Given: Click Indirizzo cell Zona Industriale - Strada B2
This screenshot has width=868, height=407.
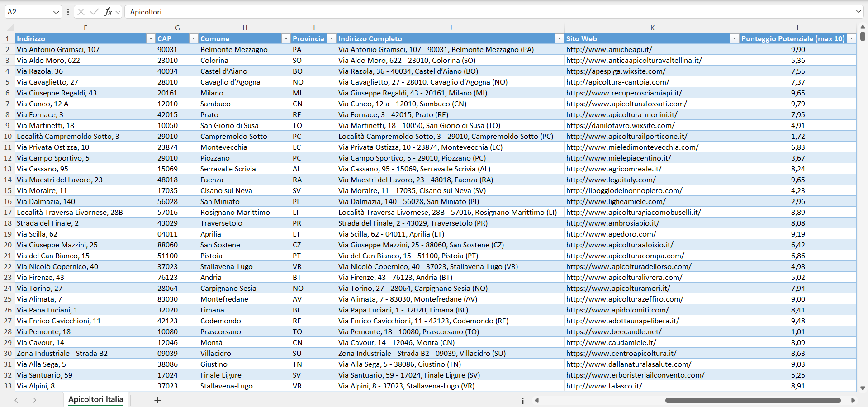Looking at the screenshot, I should (x=85, y=353).
